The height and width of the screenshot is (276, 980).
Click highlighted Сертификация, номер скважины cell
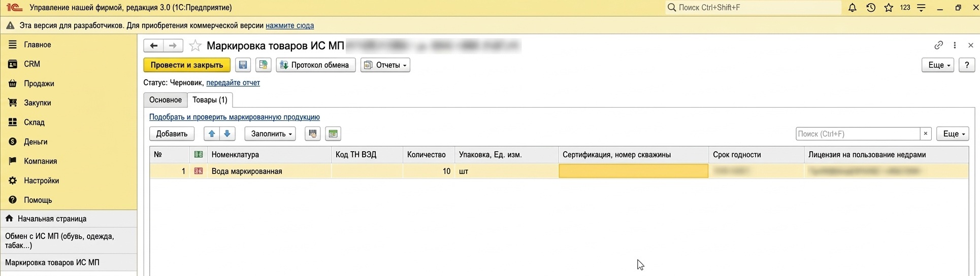(633, 171)
